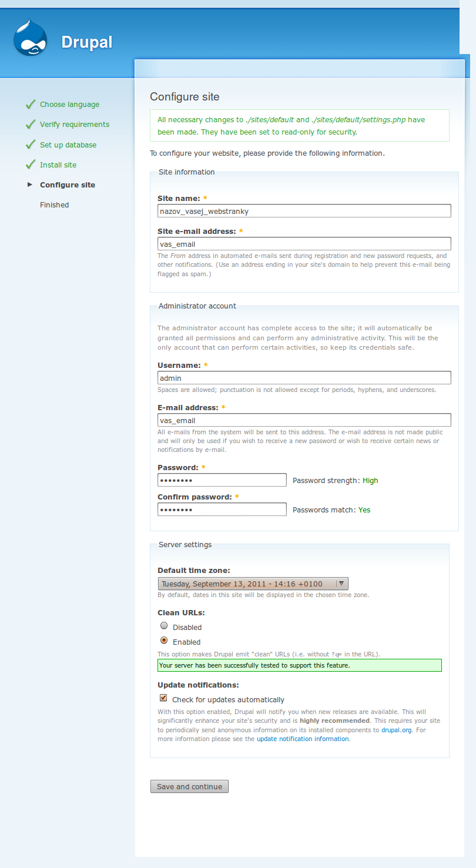Click the Password strength: High text

[x=336, y=481]
